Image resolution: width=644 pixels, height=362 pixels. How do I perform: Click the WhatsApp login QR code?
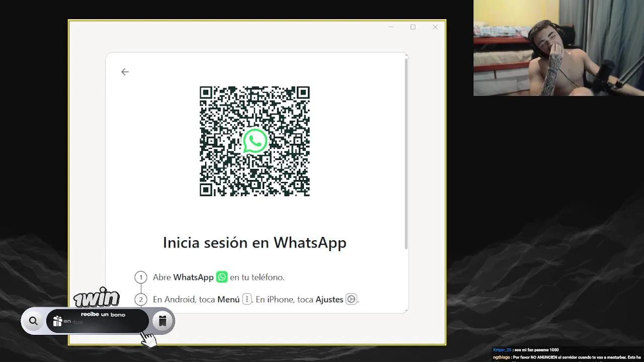coord(255,141)
